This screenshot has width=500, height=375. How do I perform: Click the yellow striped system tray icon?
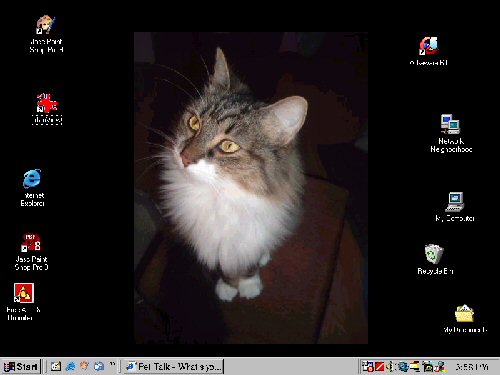[x=415, y=367]
